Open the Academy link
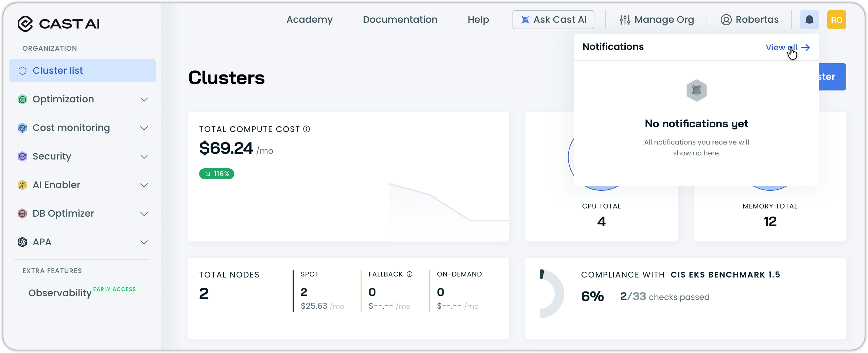868x353 pixels. (310, 20)
